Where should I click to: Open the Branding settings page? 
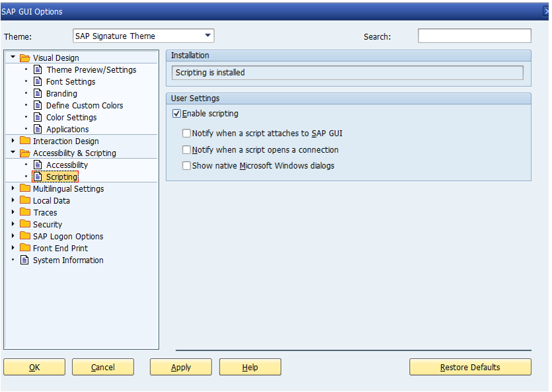click(x=61, y=94)
